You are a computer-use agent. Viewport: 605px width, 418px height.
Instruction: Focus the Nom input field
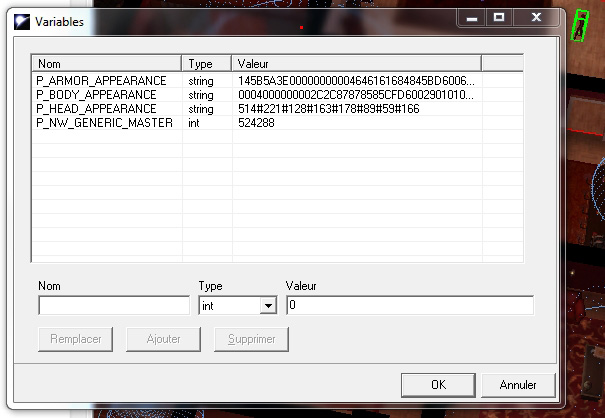114,305
